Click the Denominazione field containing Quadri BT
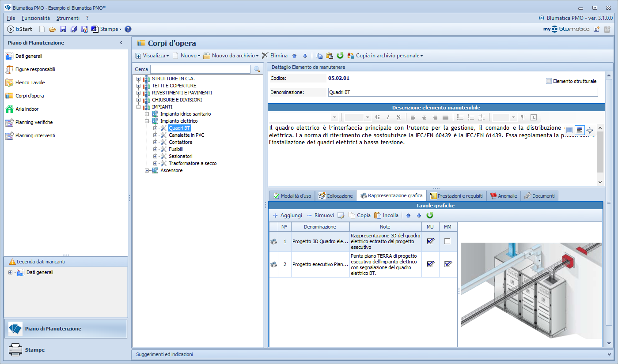This screenshot has height=364, width=618. click(463, 92)
